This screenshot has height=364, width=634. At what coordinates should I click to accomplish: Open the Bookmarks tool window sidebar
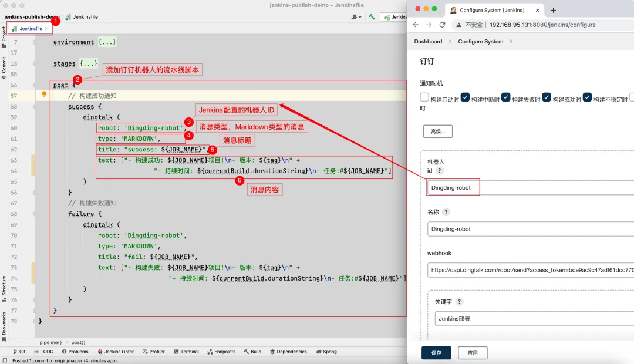(4, 326)
